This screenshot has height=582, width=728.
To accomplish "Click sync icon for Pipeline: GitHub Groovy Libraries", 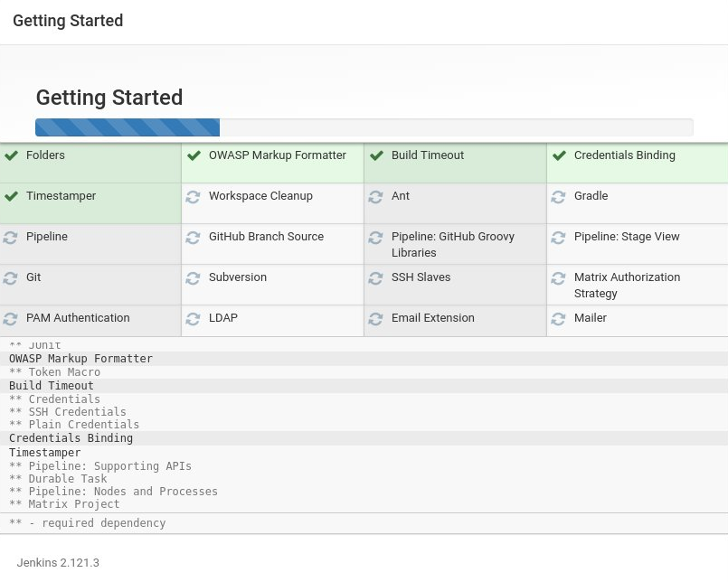I will tap(375, 238).
